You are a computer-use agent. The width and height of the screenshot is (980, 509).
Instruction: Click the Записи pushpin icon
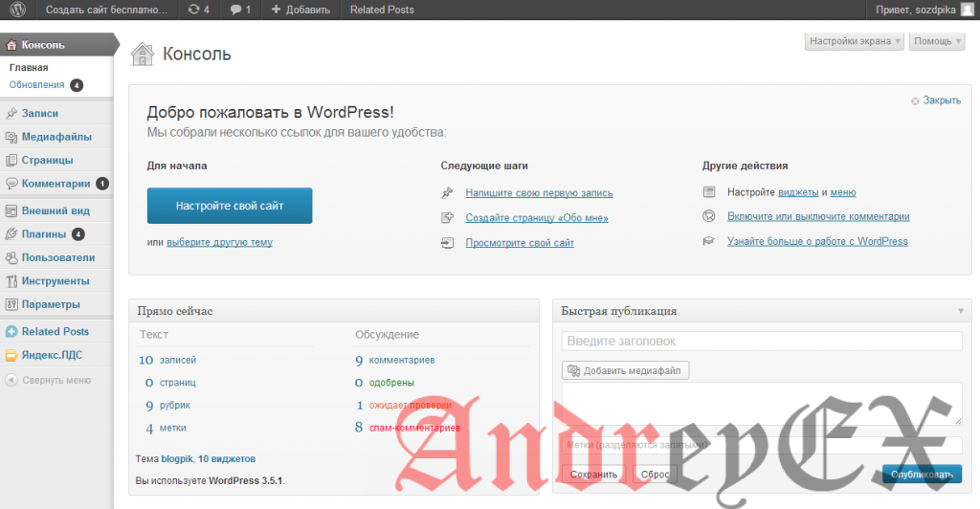pos(11,113)
